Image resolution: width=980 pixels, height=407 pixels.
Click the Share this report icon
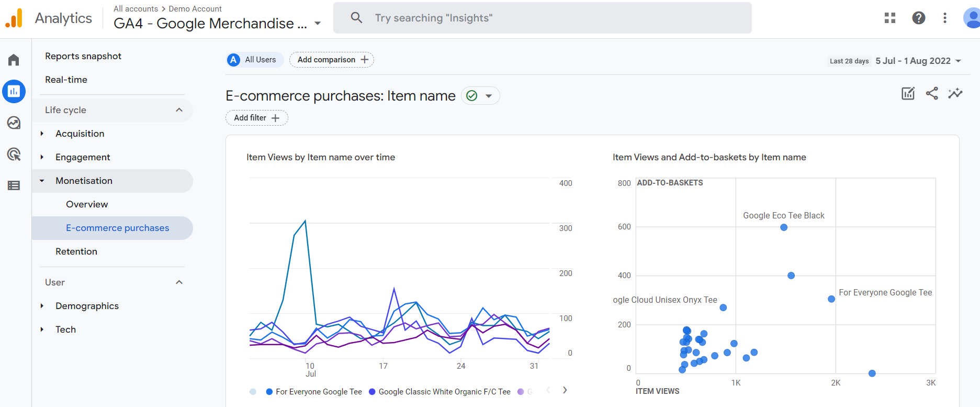tap(932, 93)
